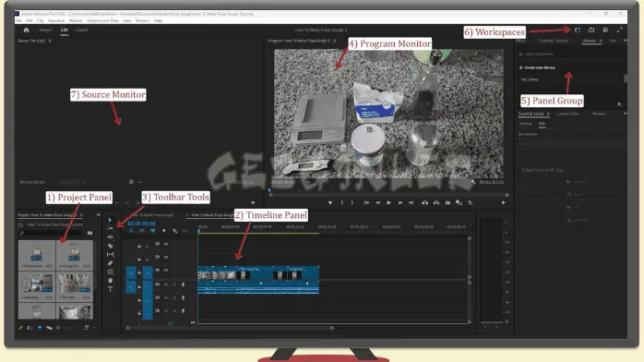
Task: Open the File menu
Action: 18,20
